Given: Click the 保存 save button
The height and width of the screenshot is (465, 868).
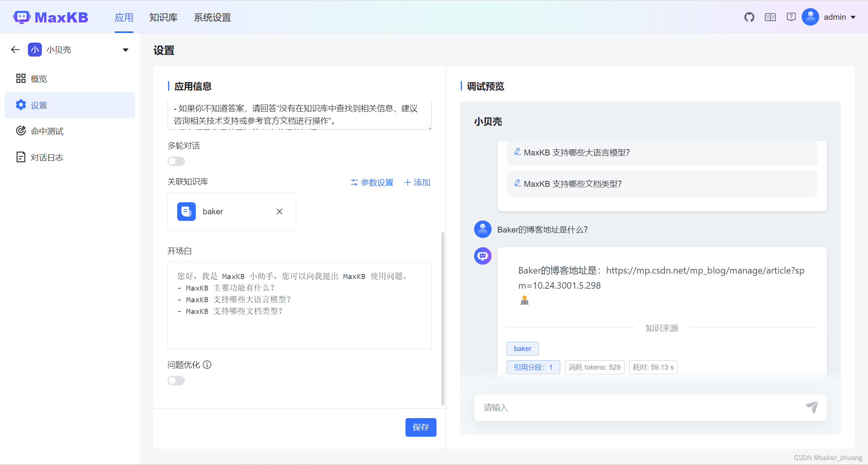Looking at the screenshot, I should (421, 427).
